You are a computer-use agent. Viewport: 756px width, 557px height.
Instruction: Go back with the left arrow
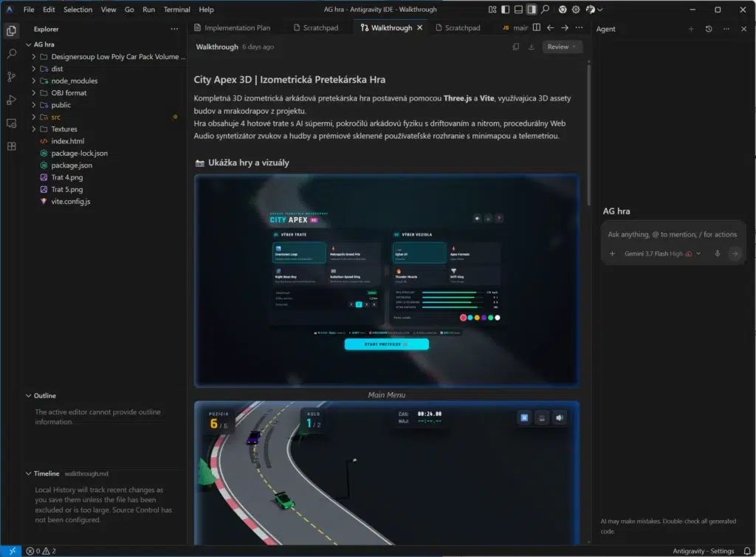point(550,27)
